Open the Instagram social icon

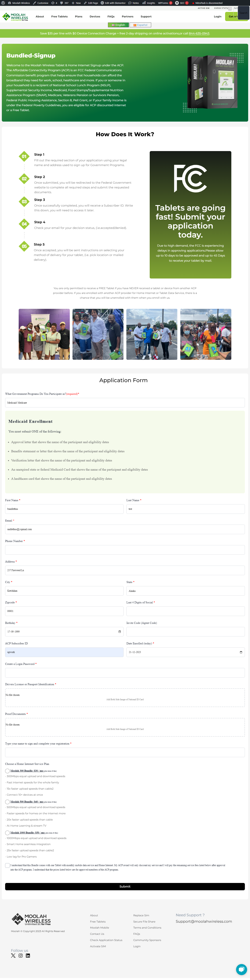[x=20, y=956]
